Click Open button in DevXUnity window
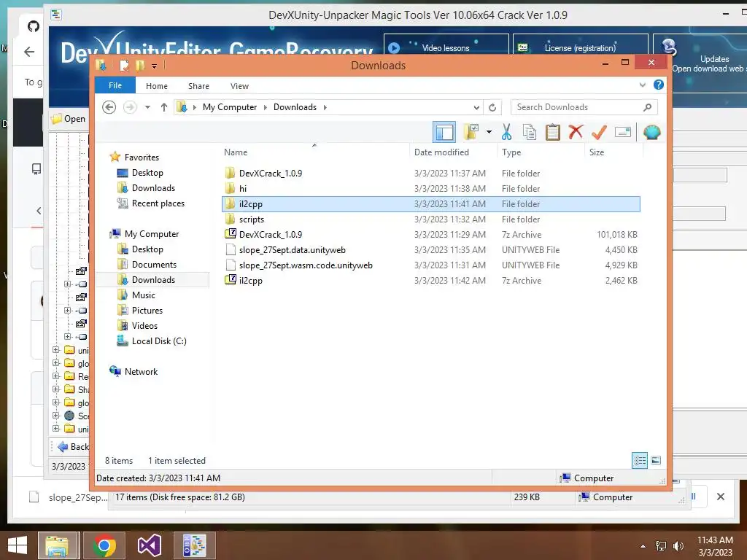This screenshot has width=747, height=560. click(69, 119)
